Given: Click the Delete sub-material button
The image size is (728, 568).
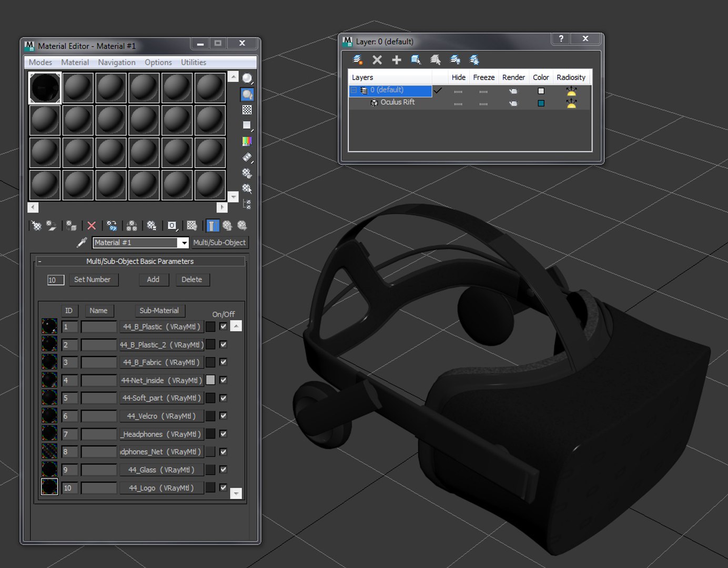Looking at the screenshot, I should coord(192,280).
